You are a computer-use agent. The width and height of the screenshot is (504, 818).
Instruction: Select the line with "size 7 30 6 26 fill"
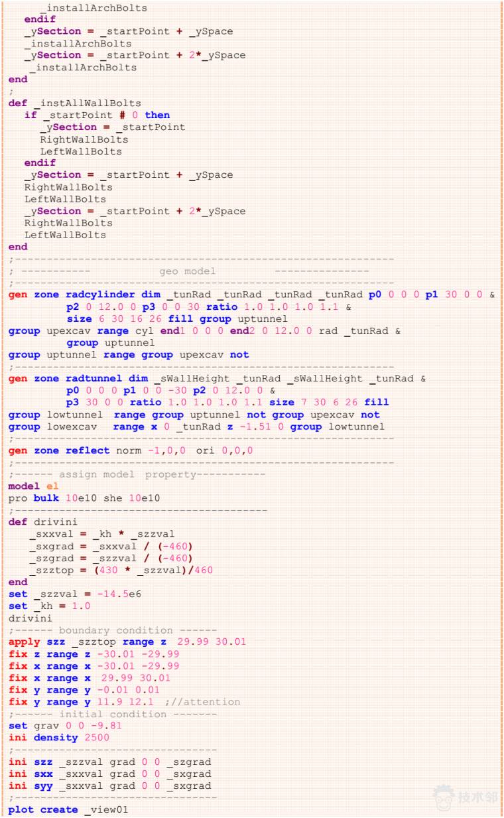point(227,402)
